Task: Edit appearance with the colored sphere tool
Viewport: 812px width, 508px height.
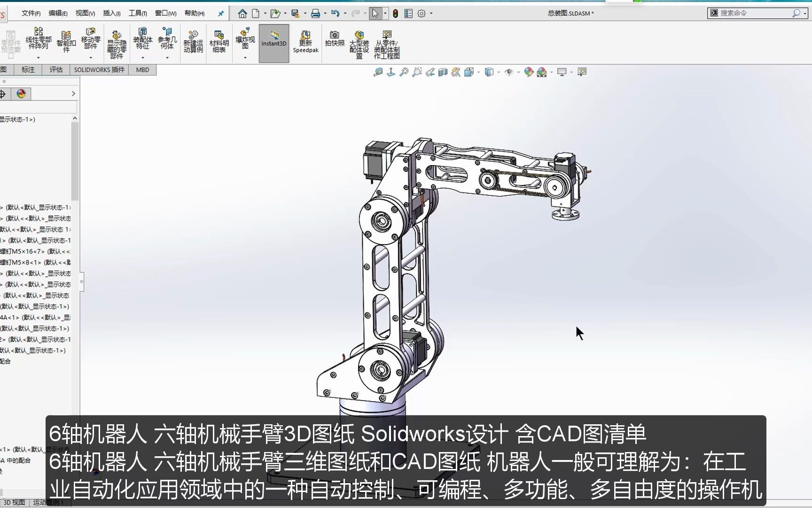Action: (529, 71)
